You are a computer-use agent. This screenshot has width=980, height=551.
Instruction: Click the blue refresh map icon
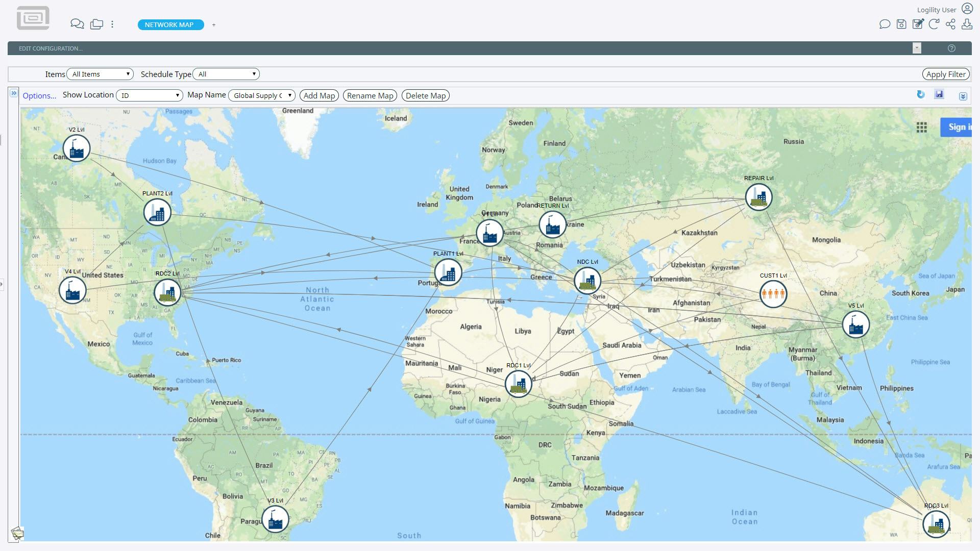click(921, 94)
